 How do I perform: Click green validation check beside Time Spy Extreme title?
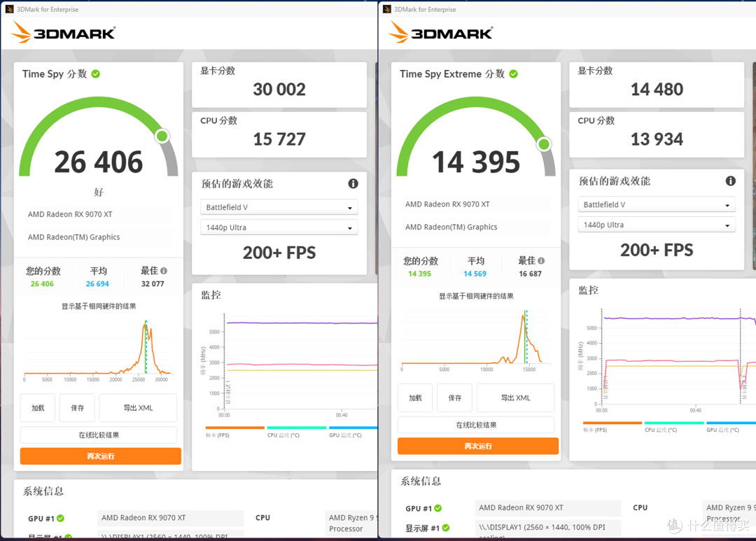point(514,73)
